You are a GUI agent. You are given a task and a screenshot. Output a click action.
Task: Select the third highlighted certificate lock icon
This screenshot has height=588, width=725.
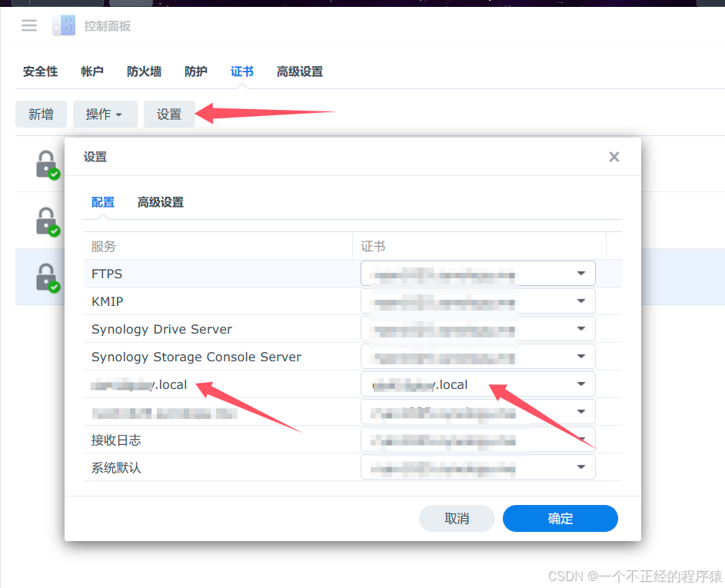(x=48, y=277)
